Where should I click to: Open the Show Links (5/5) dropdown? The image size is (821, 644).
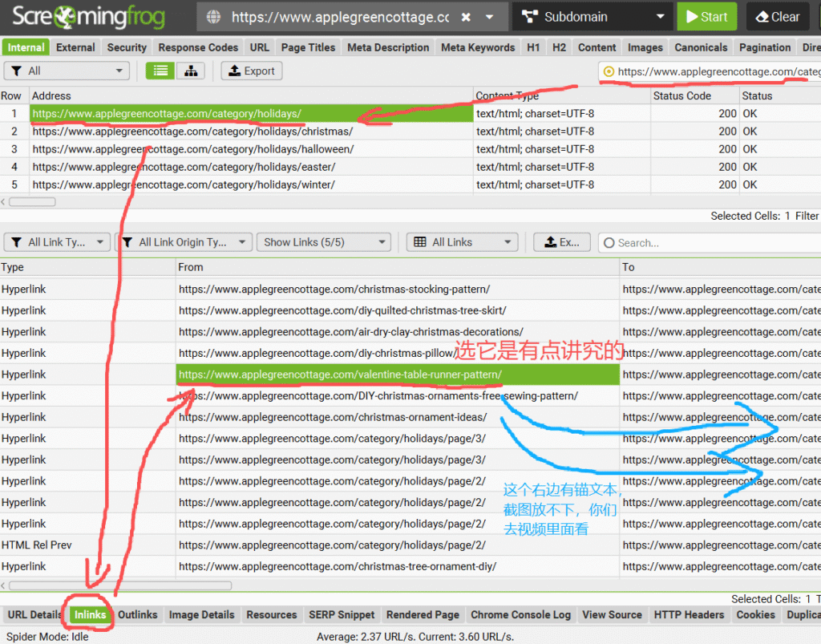point(324,242)
